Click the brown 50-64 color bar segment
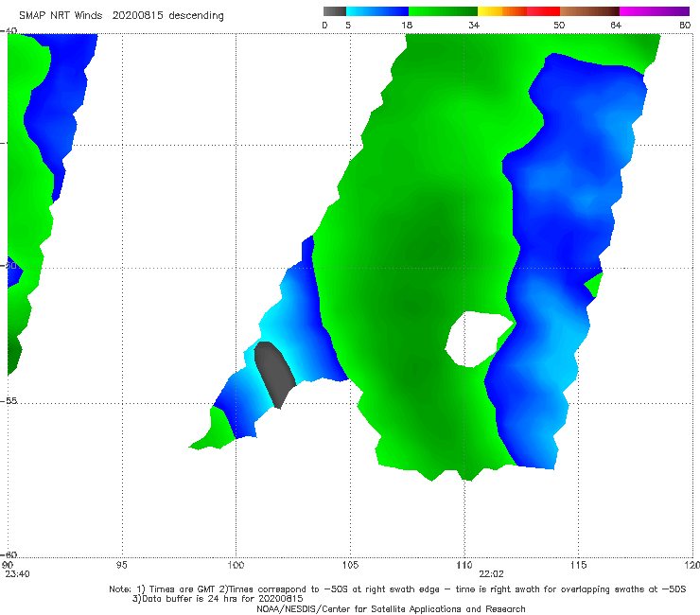Screen dimensions: 700x615 tap(589, 11)
